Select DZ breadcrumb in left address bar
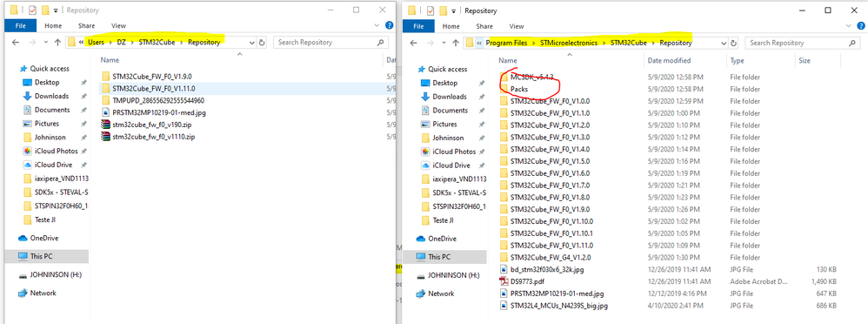The image size is (868, 324). [x=121, y=42]
